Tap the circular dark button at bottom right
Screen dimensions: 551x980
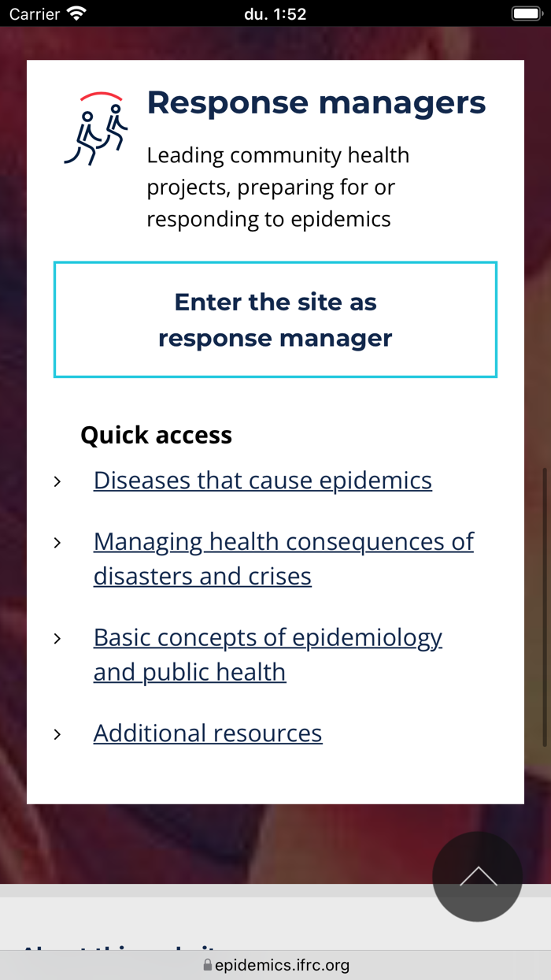[478, 877]
